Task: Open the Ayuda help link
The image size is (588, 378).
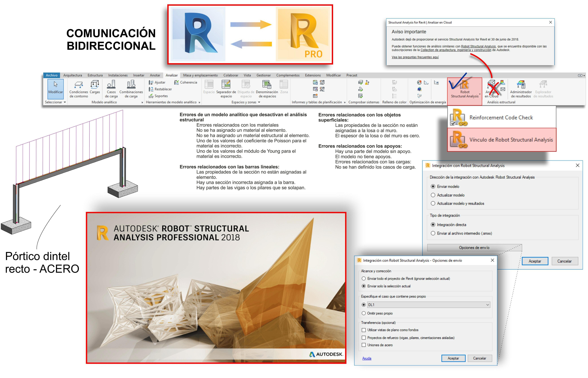Action: [367, 359]
